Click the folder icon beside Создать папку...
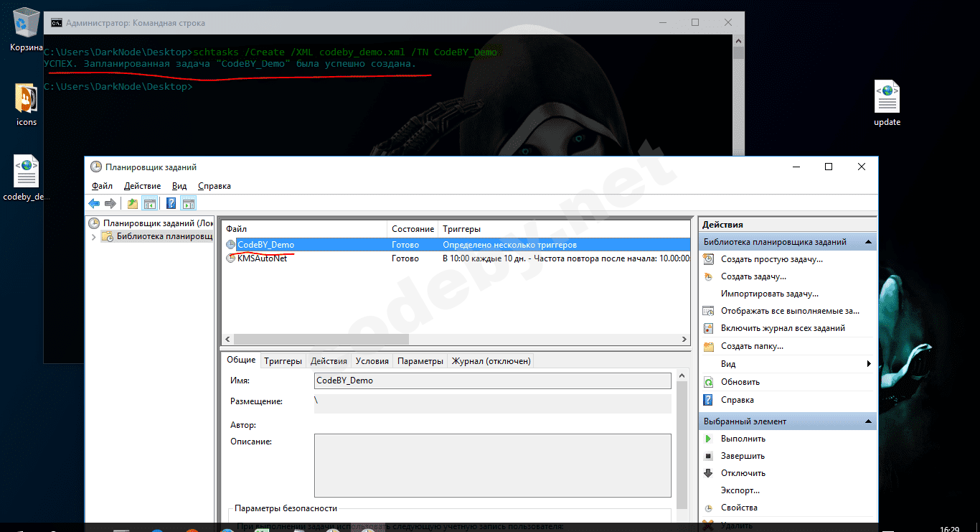The height and width of the screenshot is (532, 980). click(709, 346)
